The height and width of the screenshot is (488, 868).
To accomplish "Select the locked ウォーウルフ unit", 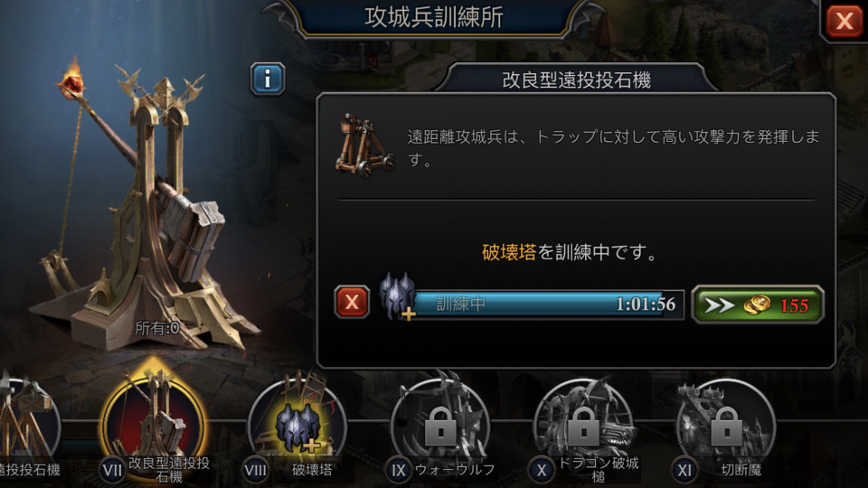I will (440, 426).
